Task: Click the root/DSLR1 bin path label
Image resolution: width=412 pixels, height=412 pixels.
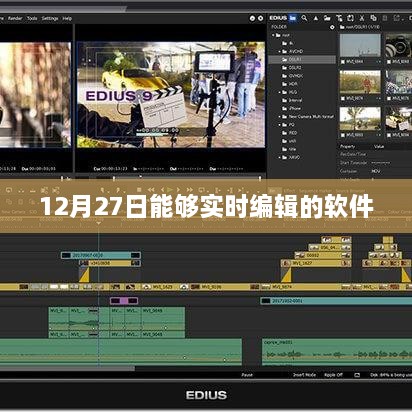Action: tap(362, 27)
